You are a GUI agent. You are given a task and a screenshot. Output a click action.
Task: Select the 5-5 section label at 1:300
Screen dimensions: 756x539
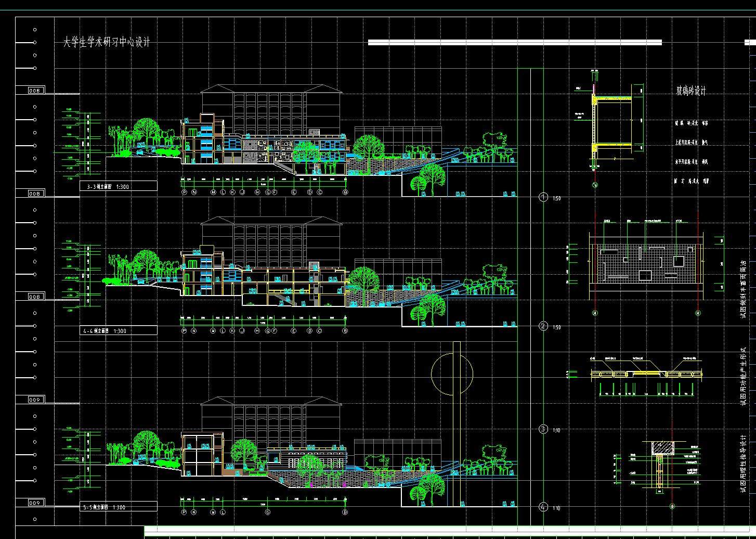click(x=104, y=507)
